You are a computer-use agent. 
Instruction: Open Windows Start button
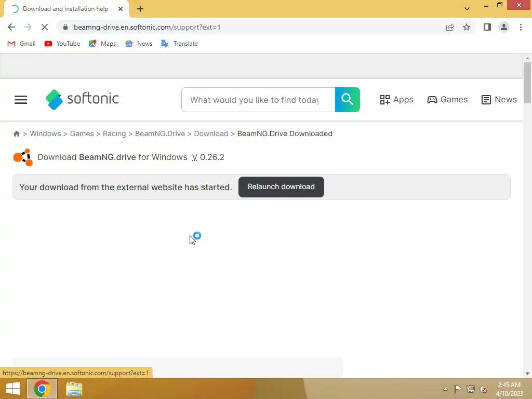[x=13, y=389]
